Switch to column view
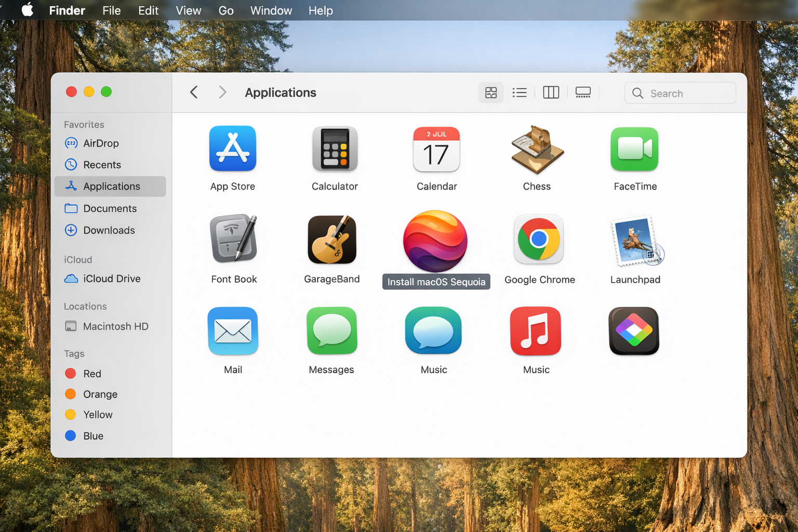The width and height of the screenshot is (798, 532). click(x=551, y=93)
